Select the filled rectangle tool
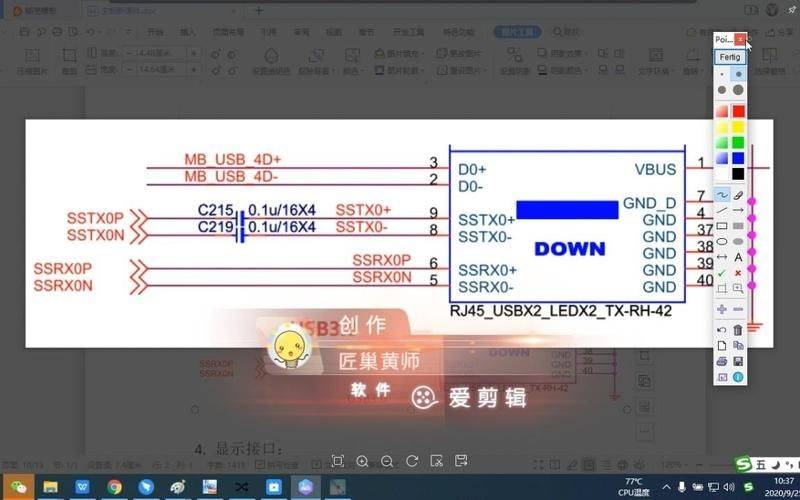 click(738, 226)
